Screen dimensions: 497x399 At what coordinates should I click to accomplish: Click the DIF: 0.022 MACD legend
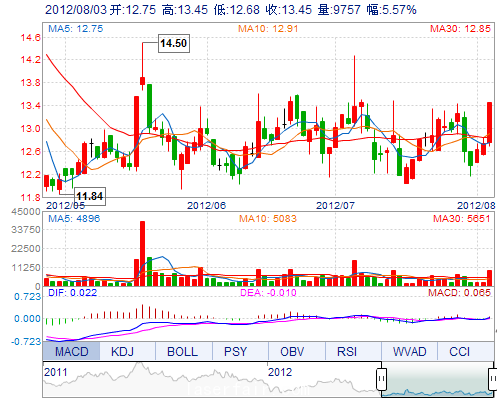click(x=72, y=293)
